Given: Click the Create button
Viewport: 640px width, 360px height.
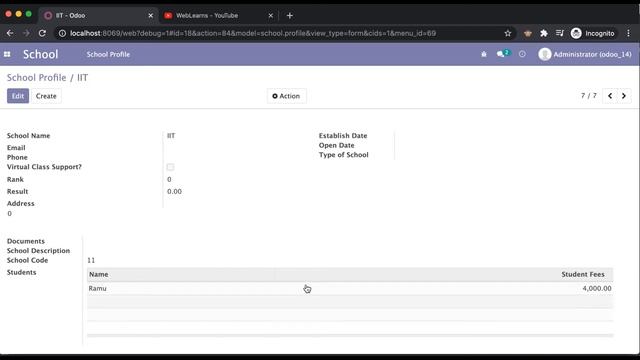Looking at the screenshot, I should pyautogui.click(x=46, y=96).
